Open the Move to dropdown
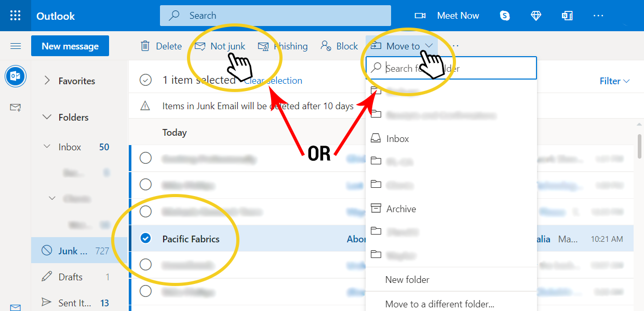Viewport: 644px width, 311px height. coord(402,46)
